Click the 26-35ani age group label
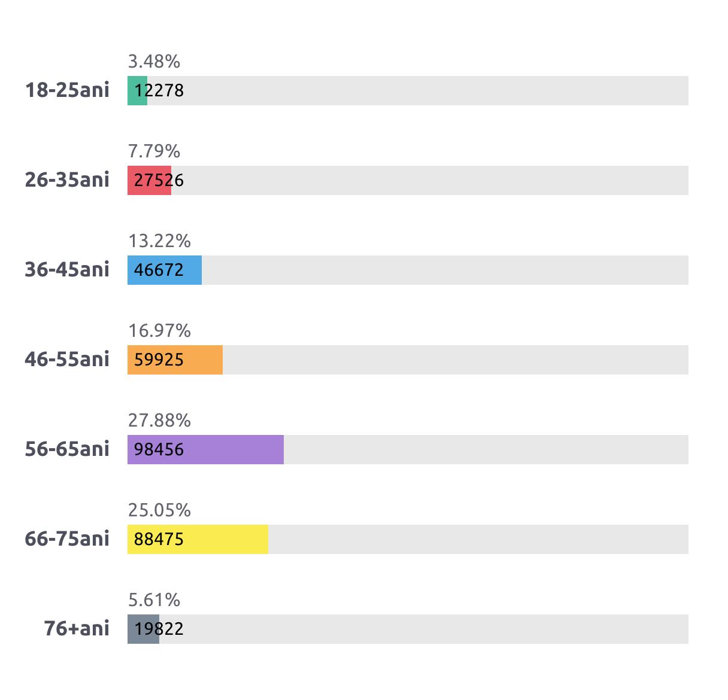This screenshot has width=728, height=700. [x=67, y=180]
